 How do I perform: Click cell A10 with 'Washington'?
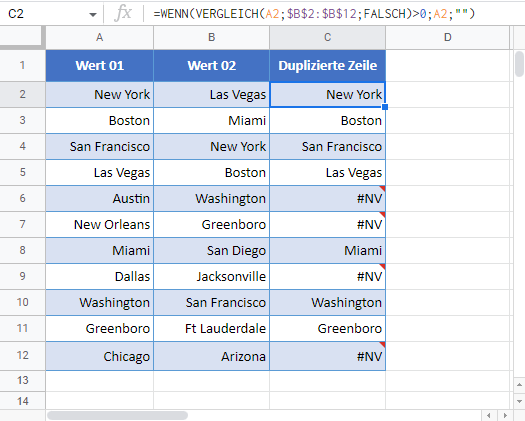tap(99, 303)
